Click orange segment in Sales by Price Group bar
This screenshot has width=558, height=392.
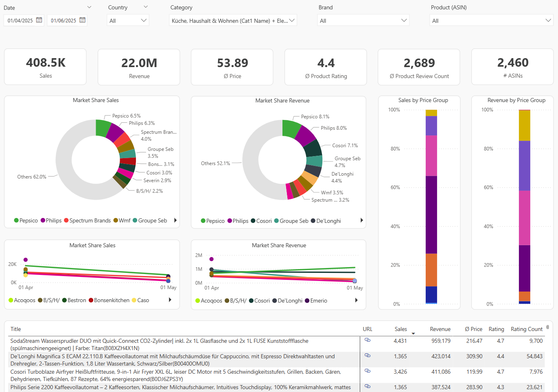click(431, 270)
